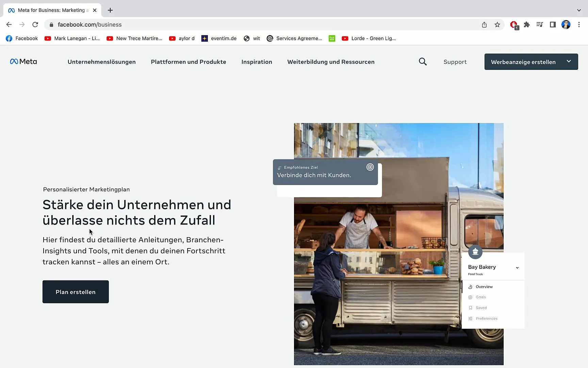Select the Overview item in the Bay Bakery panel
Viewport: 588px width, 368px height.
493,287
